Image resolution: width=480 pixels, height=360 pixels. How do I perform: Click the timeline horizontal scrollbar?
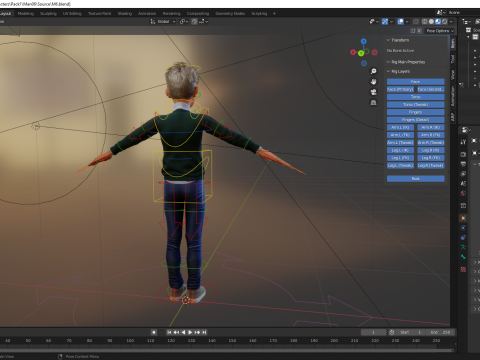pos(227,350)
